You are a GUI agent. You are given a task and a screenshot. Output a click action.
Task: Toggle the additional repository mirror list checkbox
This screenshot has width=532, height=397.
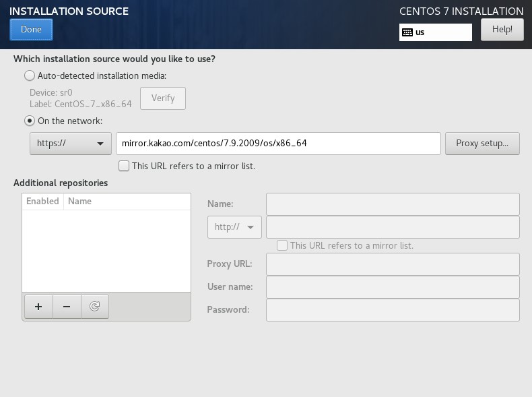point(282,245)
